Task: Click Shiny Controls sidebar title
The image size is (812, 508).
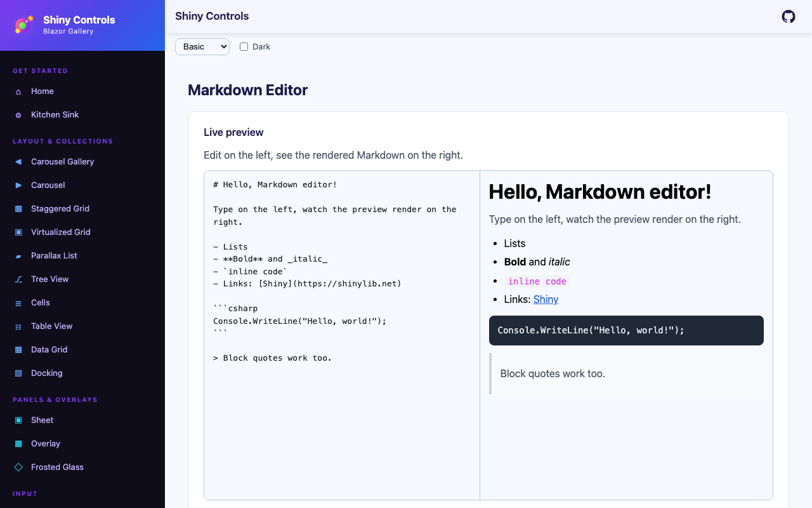Action: (79, 20)
